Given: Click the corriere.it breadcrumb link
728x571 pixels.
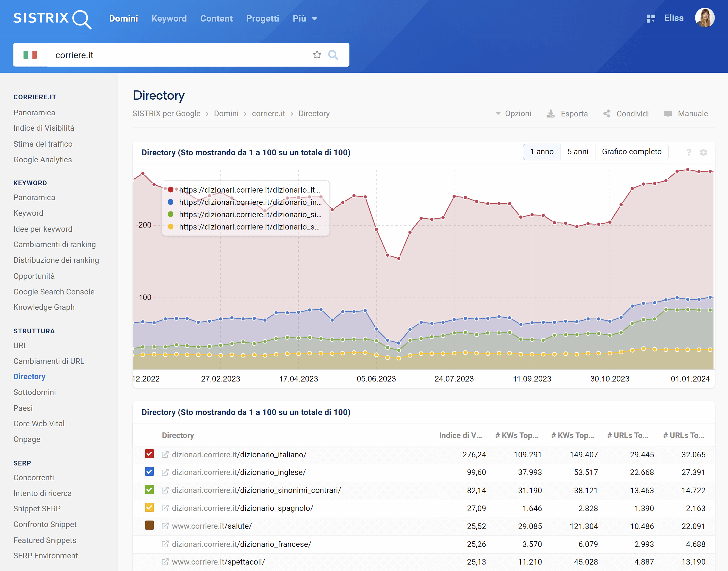Looking at the screenshot, I should [269, 114].
